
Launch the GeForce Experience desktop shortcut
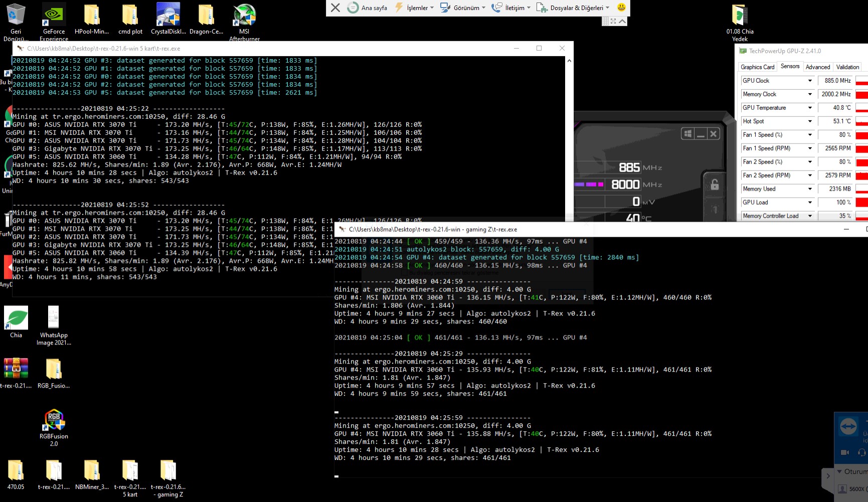(54, 21)
